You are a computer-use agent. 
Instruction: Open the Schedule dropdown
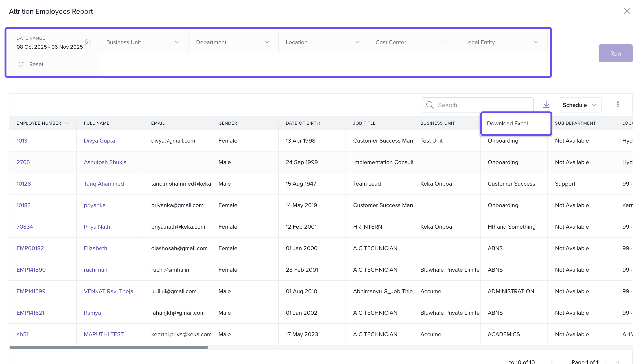pos(580,105)
